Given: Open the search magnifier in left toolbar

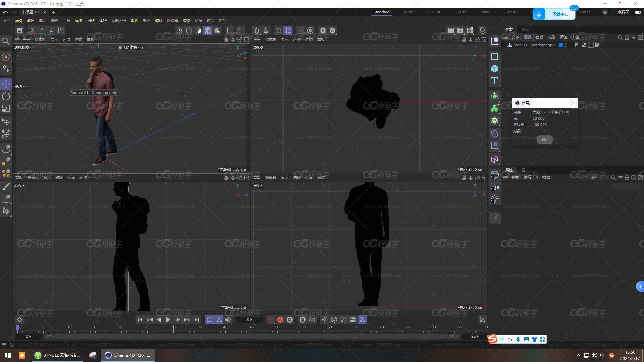Looking at the screenshot, I should click(6, 41).
